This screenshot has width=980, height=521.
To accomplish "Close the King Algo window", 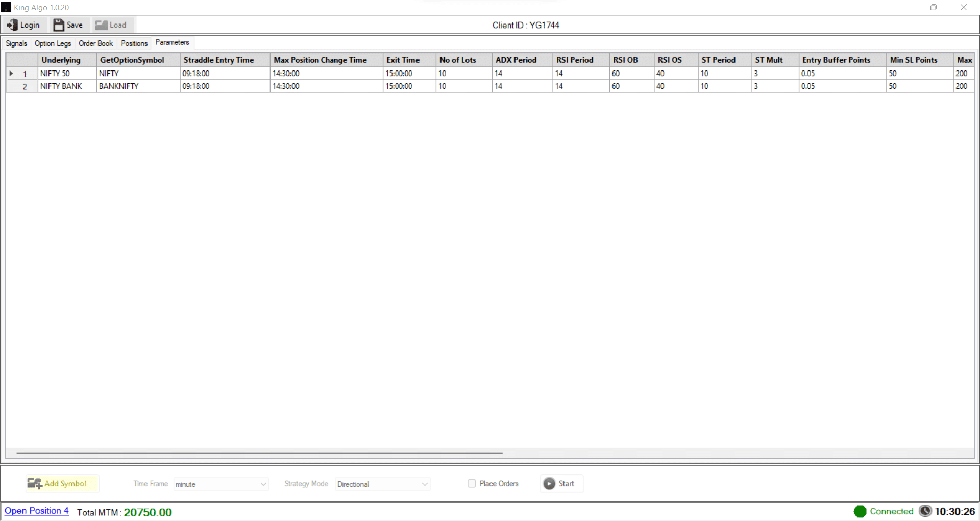I will [964, 7].
